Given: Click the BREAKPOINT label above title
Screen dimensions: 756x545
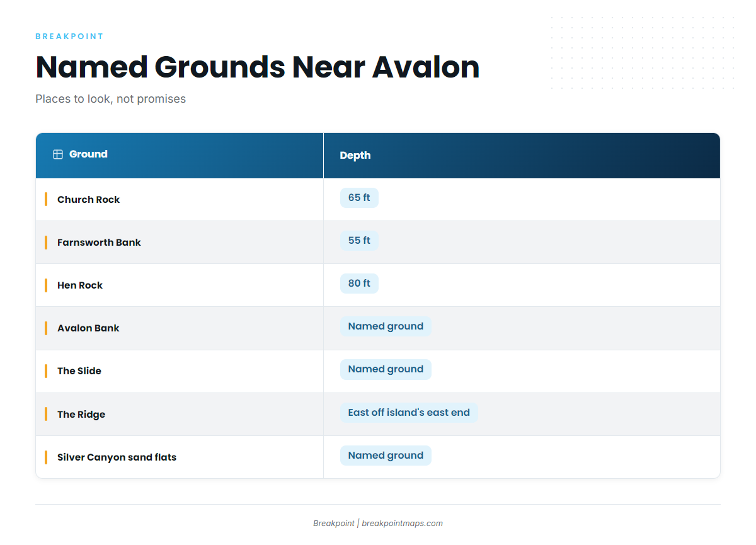Looking at the screenshot, I should [x=69, y=37].
